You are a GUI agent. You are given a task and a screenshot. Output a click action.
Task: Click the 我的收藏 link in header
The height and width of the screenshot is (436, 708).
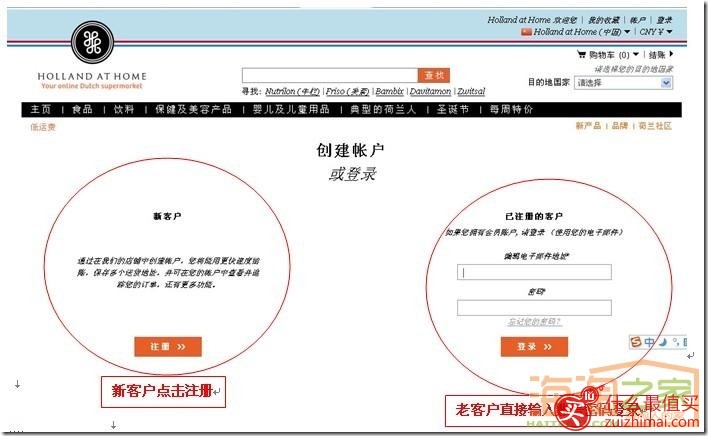click(x=603, y=20)
